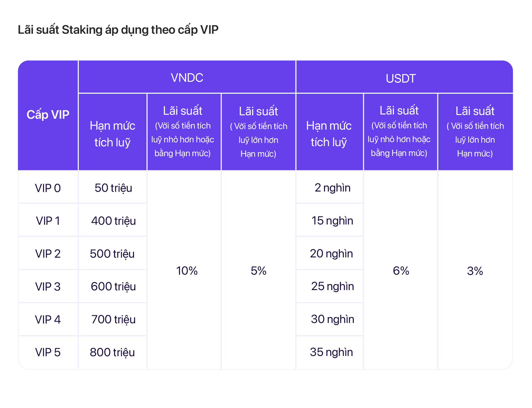Screen dimensions: 532x408
Task: Select the 3% interest rate cell
Action: pyautogui.click(x=475, y=271)
